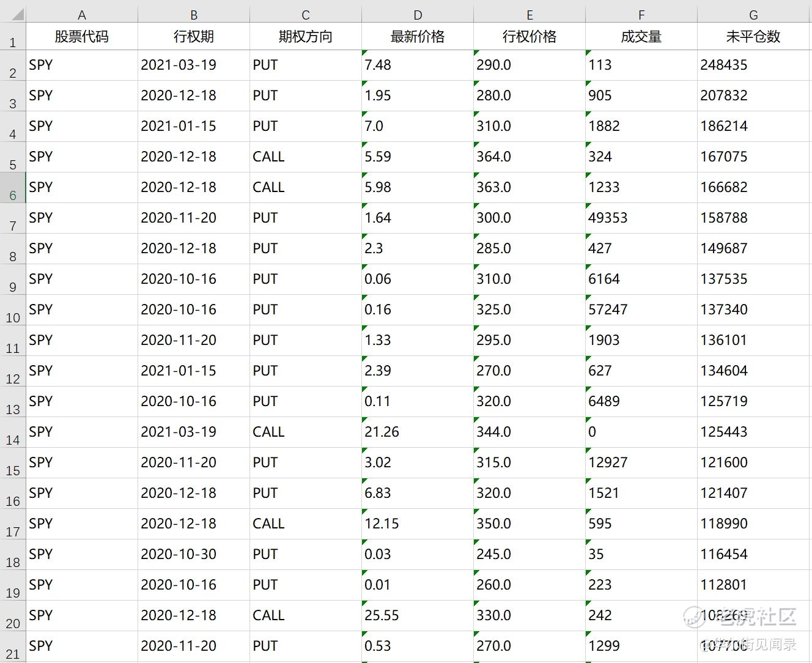Image resolution: width=812 pixels, height=663 pixels.
Task: Select cell with open interest 112801
Action: tap(753, 585)
